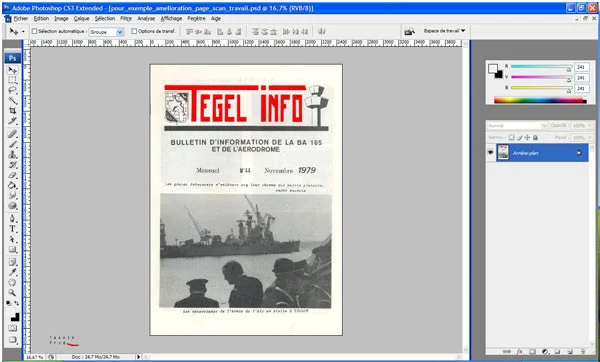Enable Options de transf. checkbox
Viewport: 600px width, 362px height.
[134, 31]
